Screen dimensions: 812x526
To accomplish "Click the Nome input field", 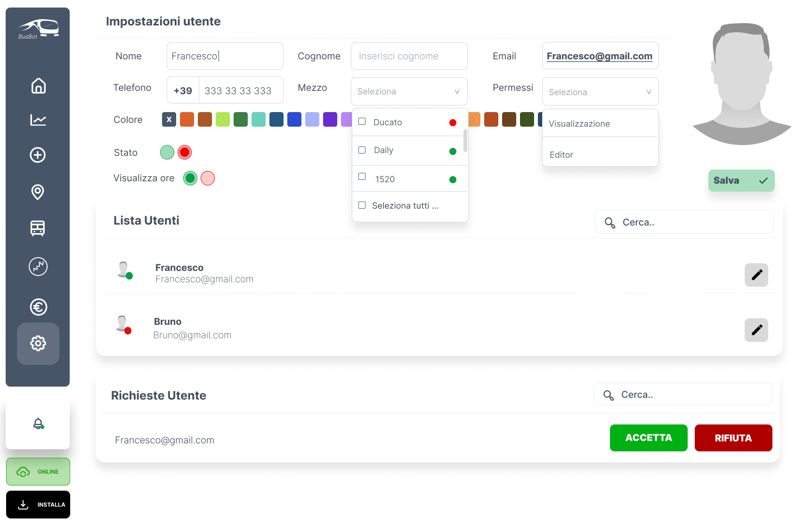I will [225, 56].
